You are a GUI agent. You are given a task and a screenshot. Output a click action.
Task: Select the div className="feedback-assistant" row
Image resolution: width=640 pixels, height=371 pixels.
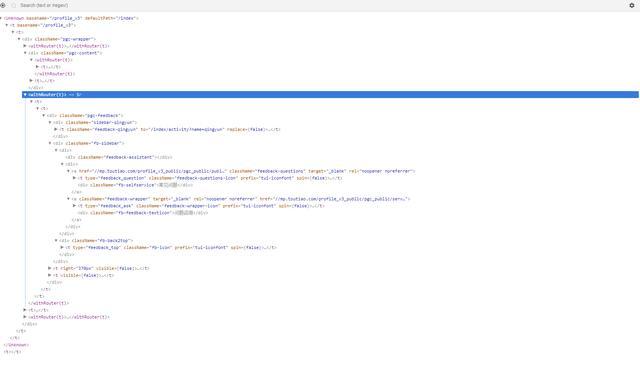tap(118, 157)
